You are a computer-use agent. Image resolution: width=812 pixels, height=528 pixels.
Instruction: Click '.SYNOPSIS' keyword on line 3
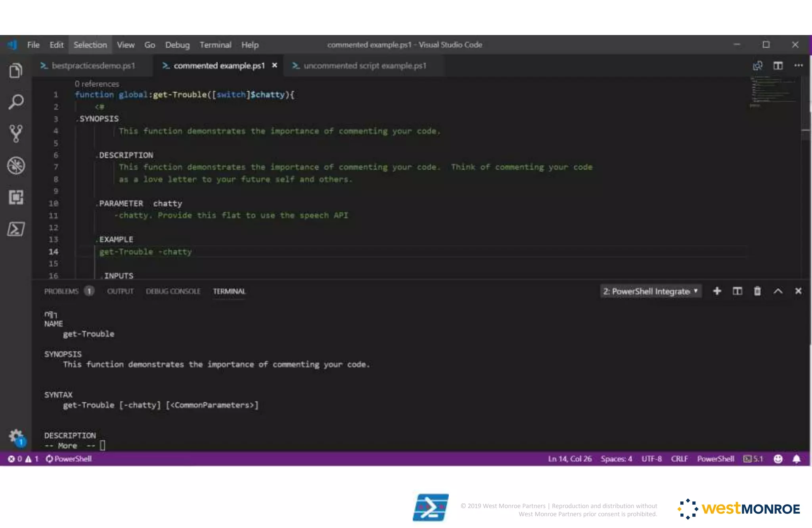coord(97,119)
